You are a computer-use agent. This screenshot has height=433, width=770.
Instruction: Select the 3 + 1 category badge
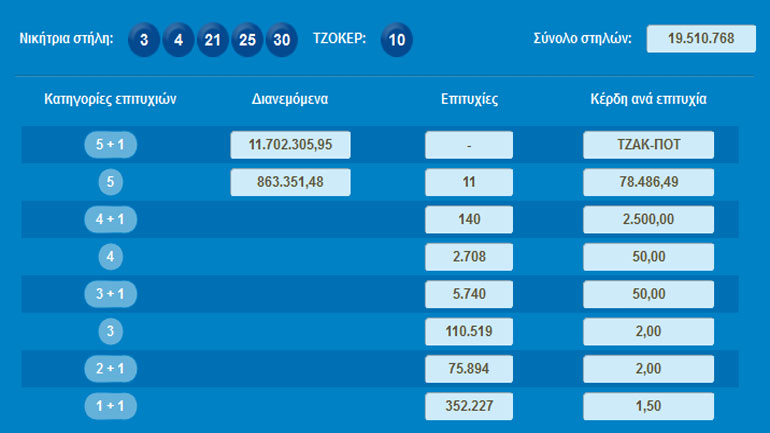(111, 294)
